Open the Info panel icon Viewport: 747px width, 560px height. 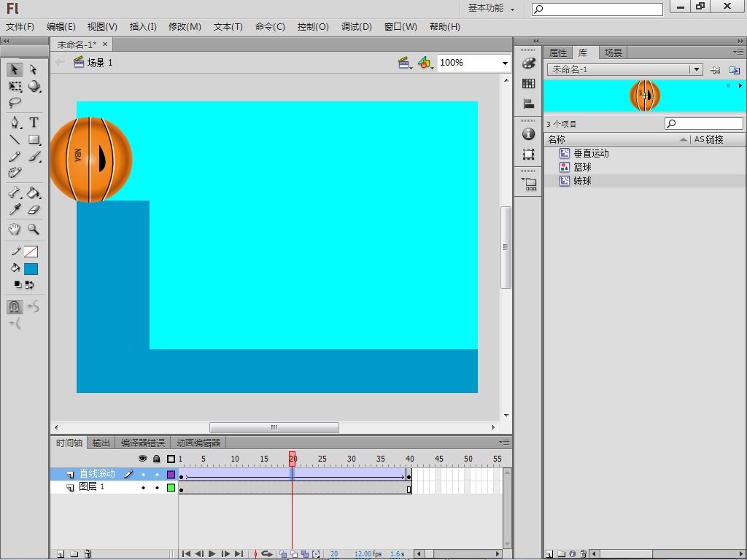click(528, 134)
